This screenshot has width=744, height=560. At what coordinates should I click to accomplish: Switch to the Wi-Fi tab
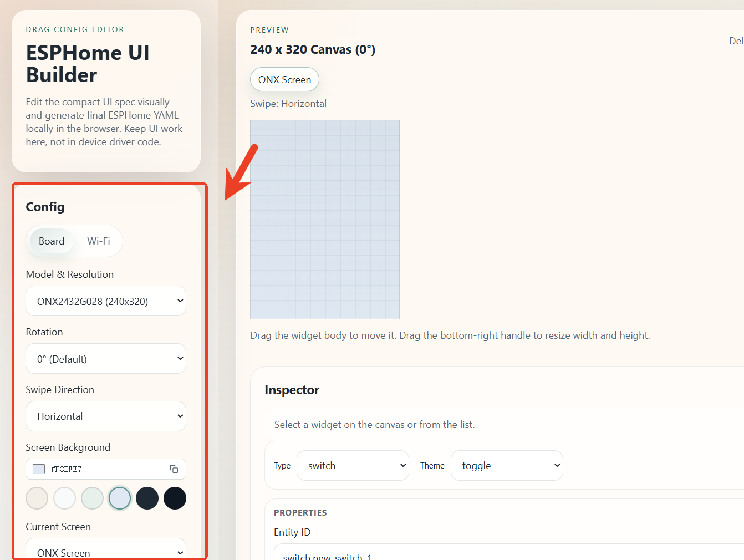(x=99, y=241)
